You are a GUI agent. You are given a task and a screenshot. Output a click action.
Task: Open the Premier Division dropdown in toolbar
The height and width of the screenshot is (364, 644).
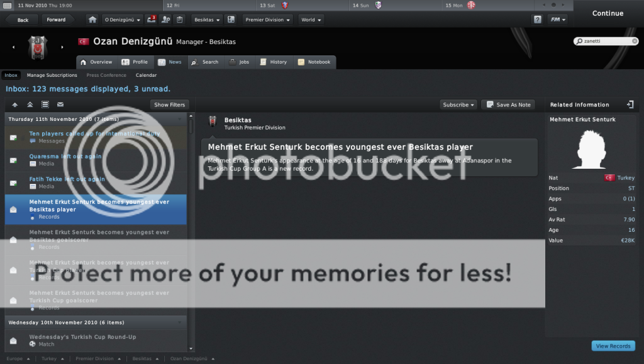267,20
